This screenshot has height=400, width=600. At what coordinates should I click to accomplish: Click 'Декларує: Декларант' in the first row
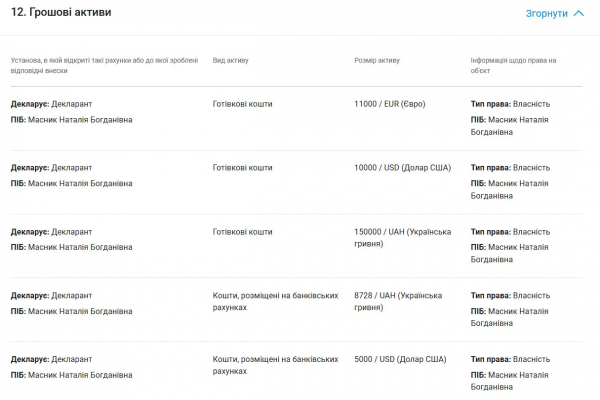(x=51, y=104)
